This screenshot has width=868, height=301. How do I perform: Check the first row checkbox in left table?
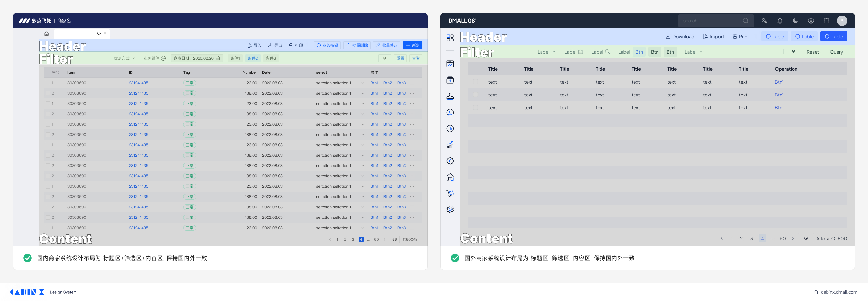[x=48, y=83]
